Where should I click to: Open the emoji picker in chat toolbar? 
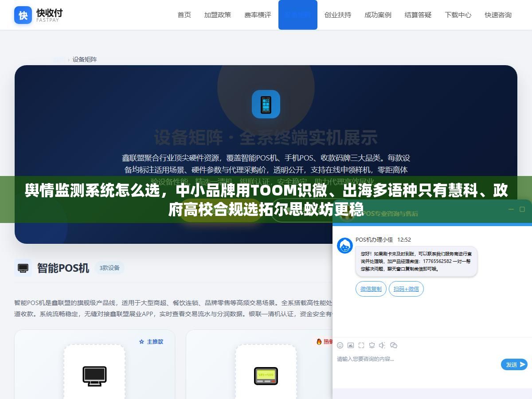(340, 345)
